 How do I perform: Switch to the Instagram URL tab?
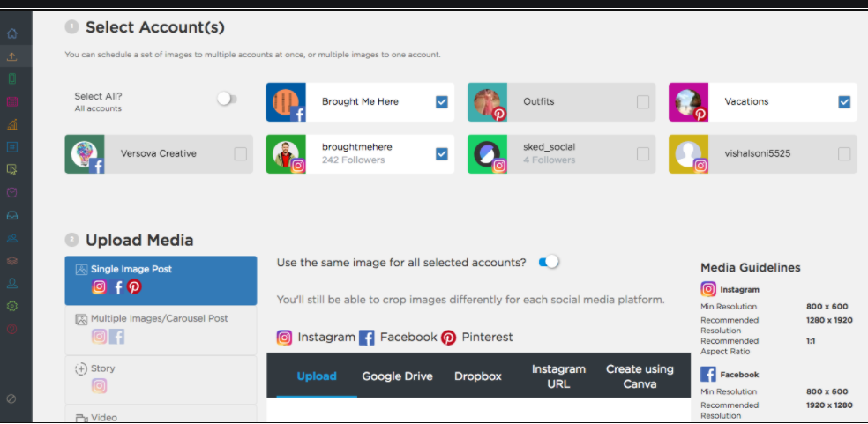tap(558, 376)
